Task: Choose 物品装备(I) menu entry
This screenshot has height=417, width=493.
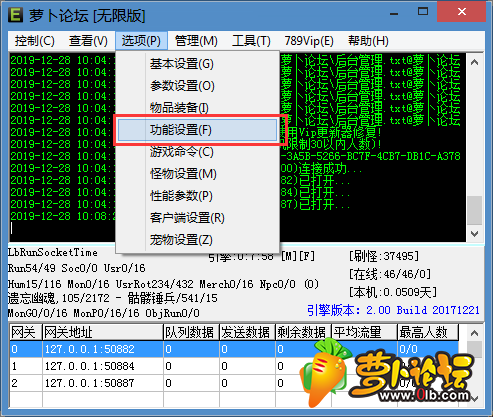Action: click(197, 108)
